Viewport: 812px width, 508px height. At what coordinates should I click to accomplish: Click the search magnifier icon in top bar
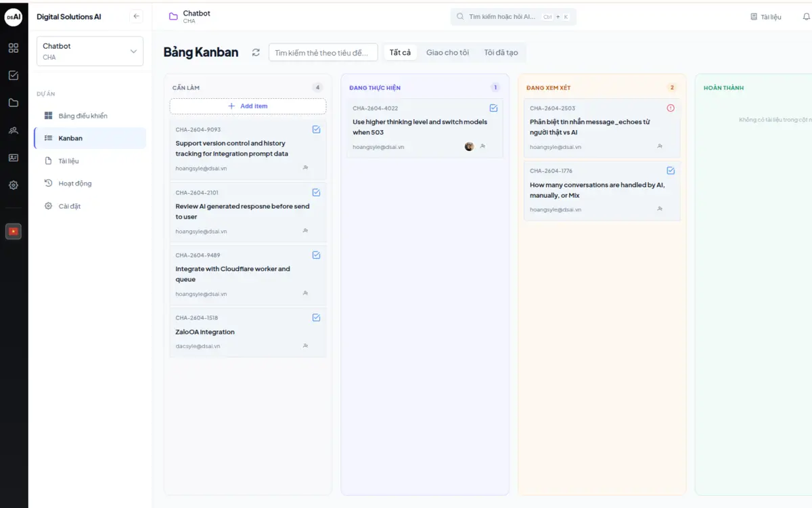(460, 17)
